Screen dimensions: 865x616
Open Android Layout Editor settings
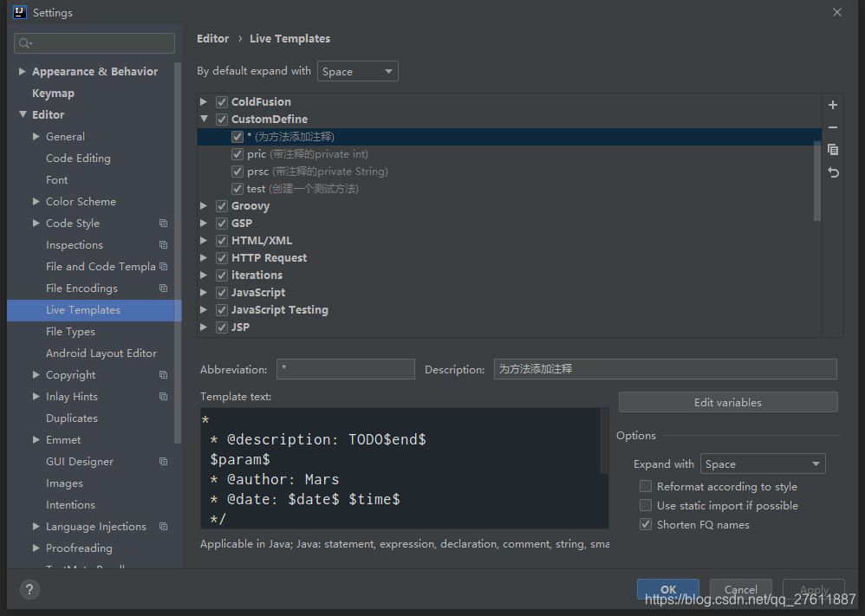click(x=101, y=353)
